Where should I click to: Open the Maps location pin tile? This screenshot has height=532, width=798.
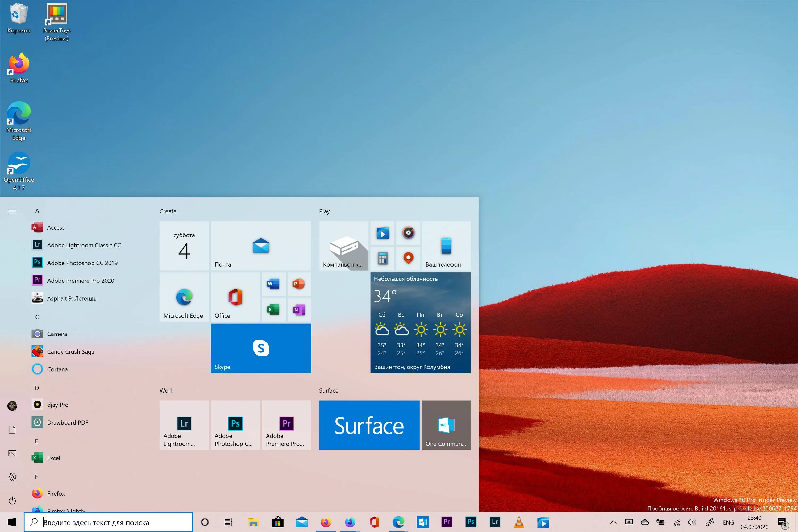(x=408, y=259)
